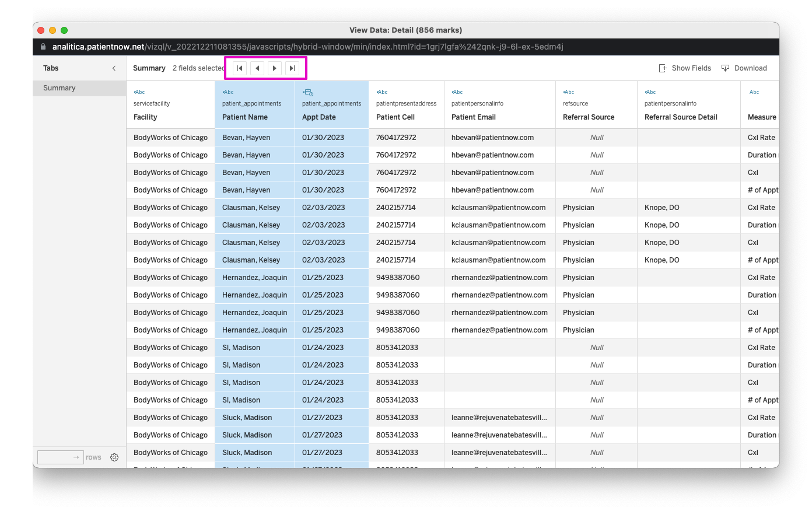Select the Summary tab in sidebar
The image size is (812, 511).
click(60, 88)
